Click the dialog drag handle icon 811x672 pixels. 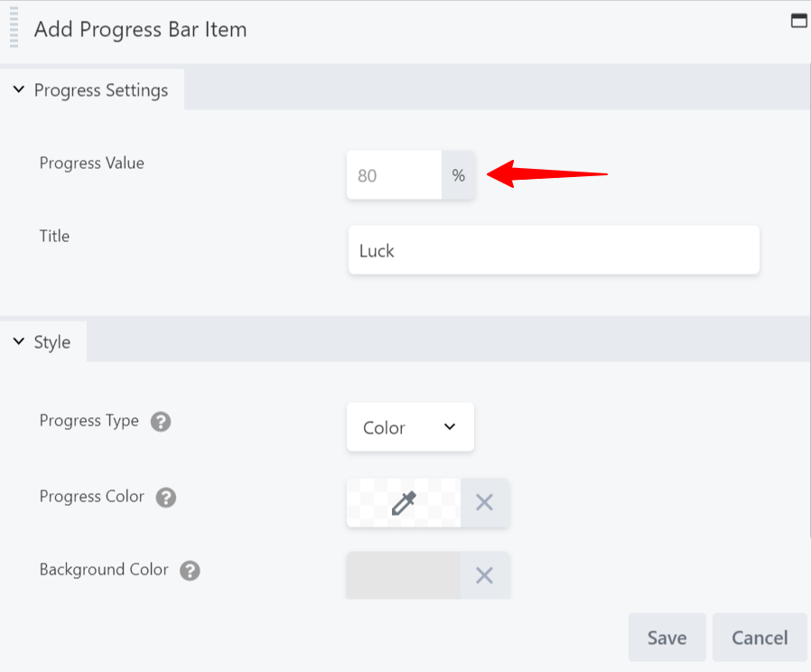point(14,28)
